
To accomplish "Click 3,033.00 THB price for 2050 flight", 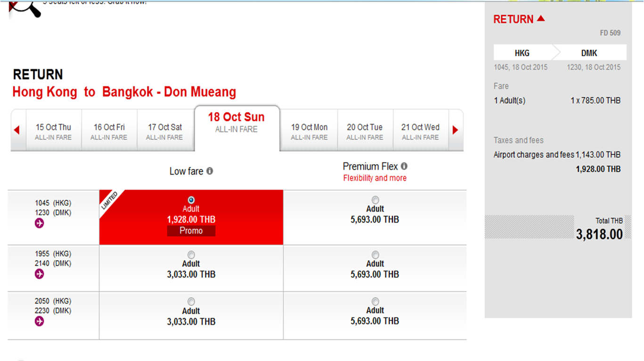I will (x=191, y=321).
